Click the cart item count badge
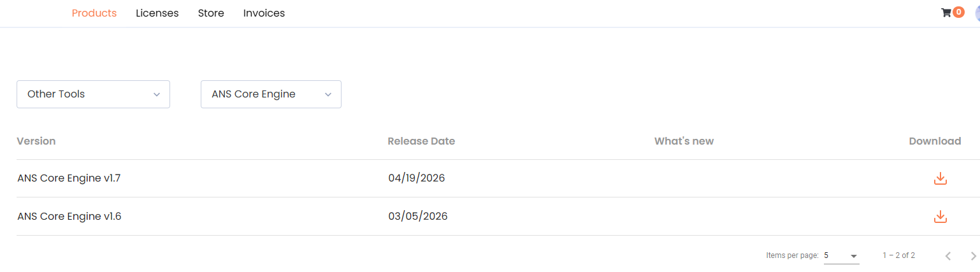This screenshot has height=272, width=980. [958, 12]
